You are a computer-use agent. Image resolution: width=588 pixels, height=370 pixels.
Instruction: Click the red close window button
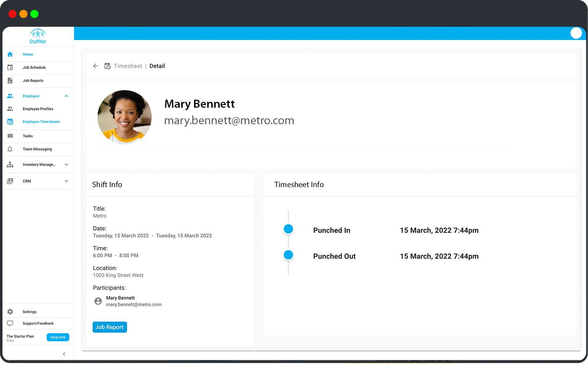pyautogui.click(x=12, y=14)
